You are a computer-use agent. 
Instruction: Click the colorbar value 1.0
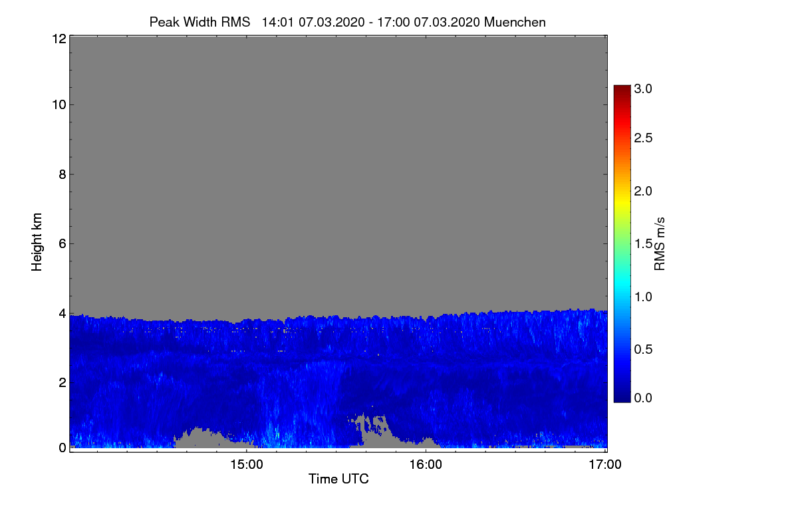click(643, 297)
